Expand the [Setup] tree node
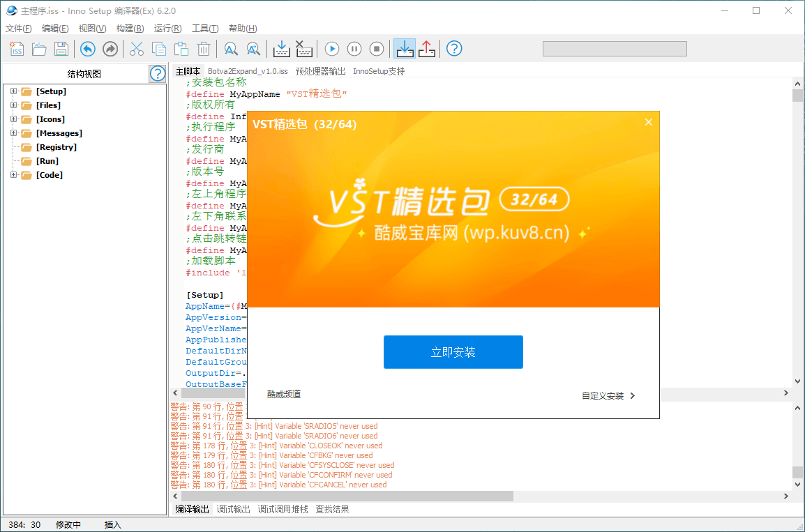 13,91
